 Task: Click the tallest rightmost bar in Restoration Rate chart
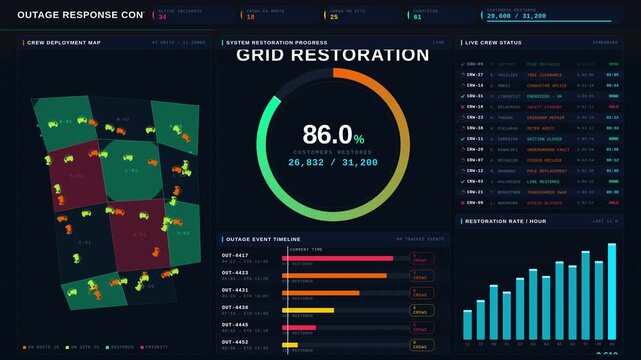612,291
